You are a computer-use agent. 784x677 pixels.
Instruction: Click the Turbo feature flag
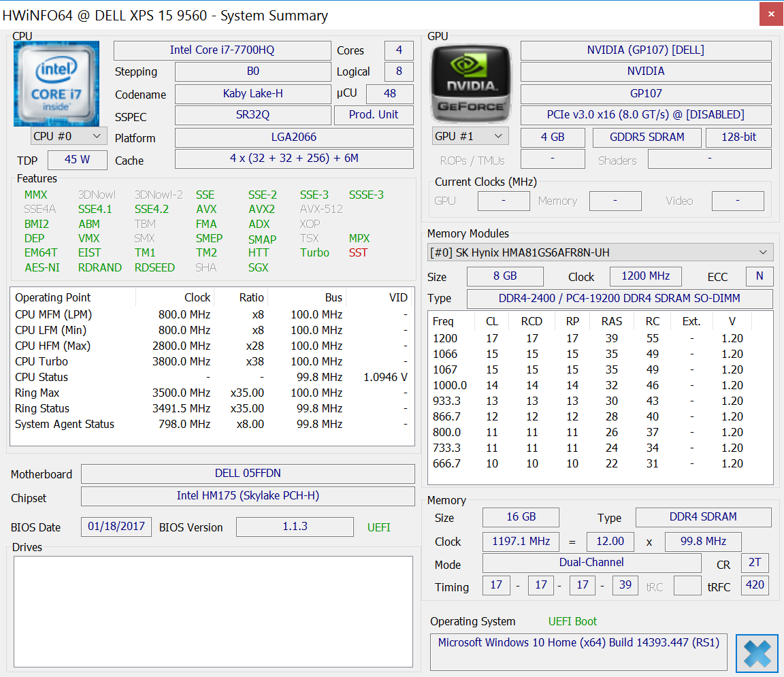[x=314, y=252]
